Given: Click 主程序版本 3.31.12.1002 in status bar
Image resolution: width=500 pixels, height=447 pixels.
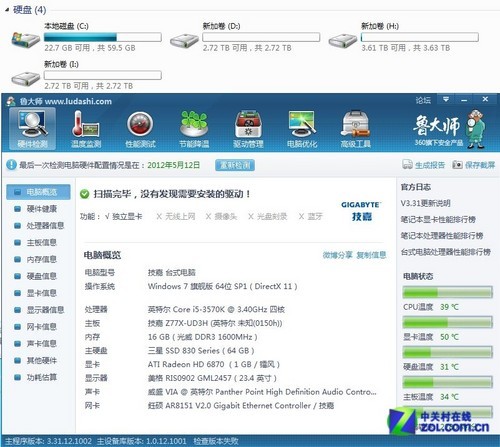Looking at the screenshot, I should (49, 441).
